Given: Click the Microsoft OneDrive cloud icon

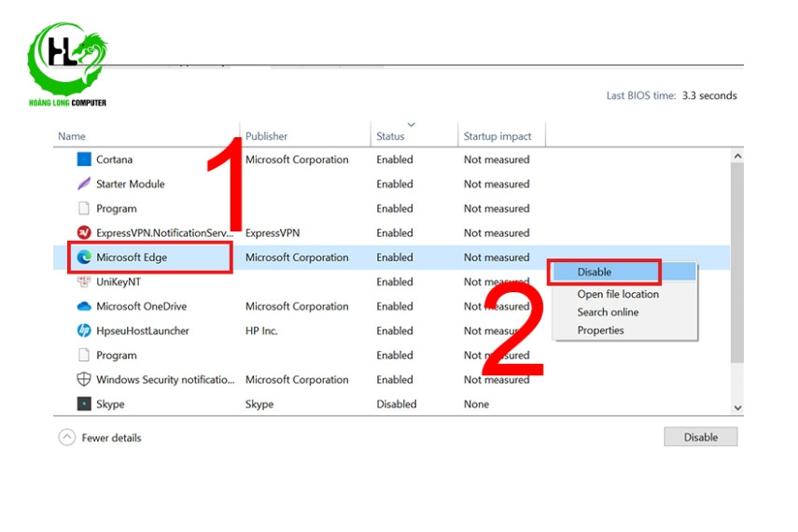Looking at the screenshot, I should click(84, 306).
